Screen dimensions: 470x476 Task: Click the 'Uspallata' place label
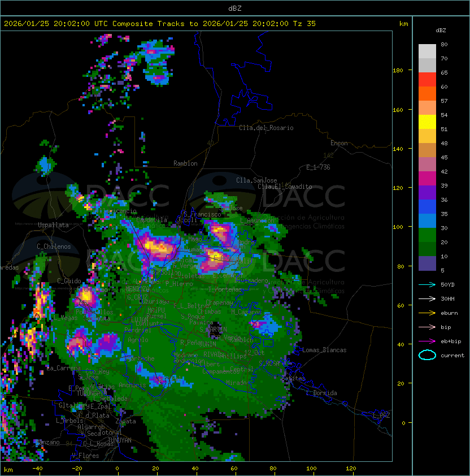[53, 225]
